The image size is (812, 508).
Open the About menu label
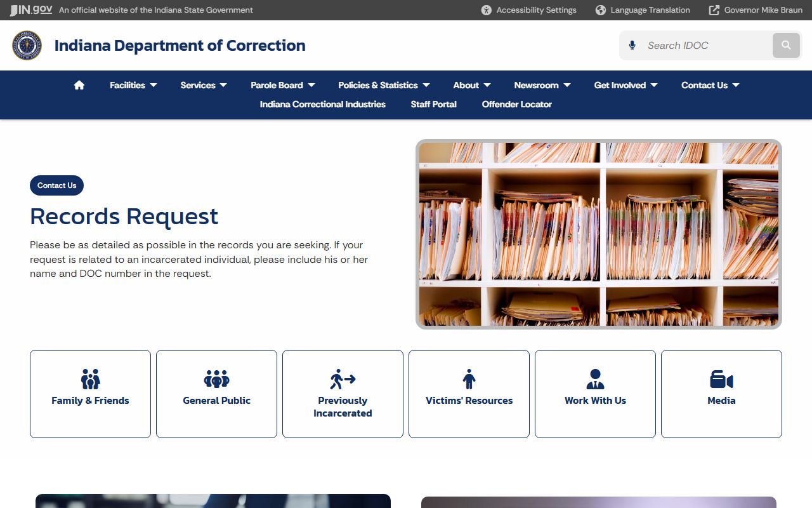click(x=466, y=85)
